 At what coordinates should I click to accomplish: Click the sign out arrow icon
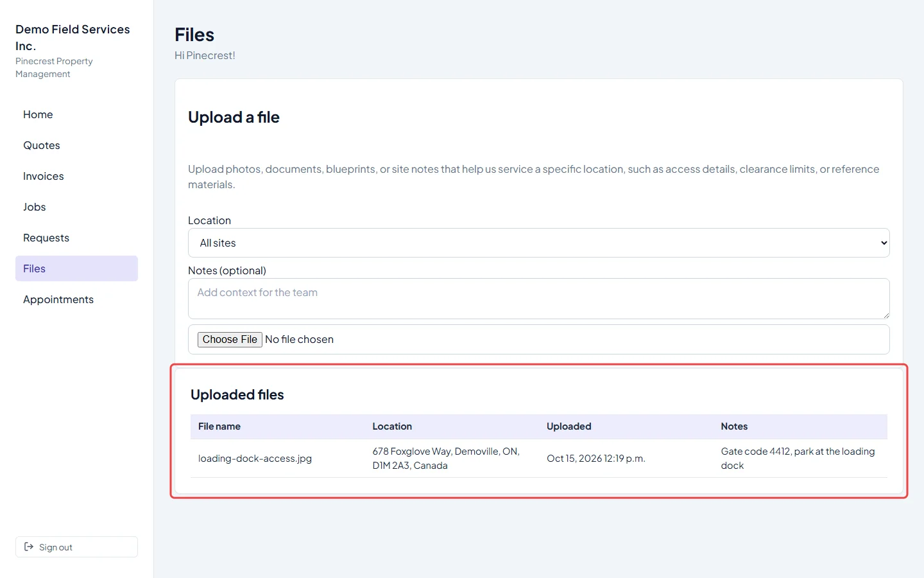coord(29,547)
